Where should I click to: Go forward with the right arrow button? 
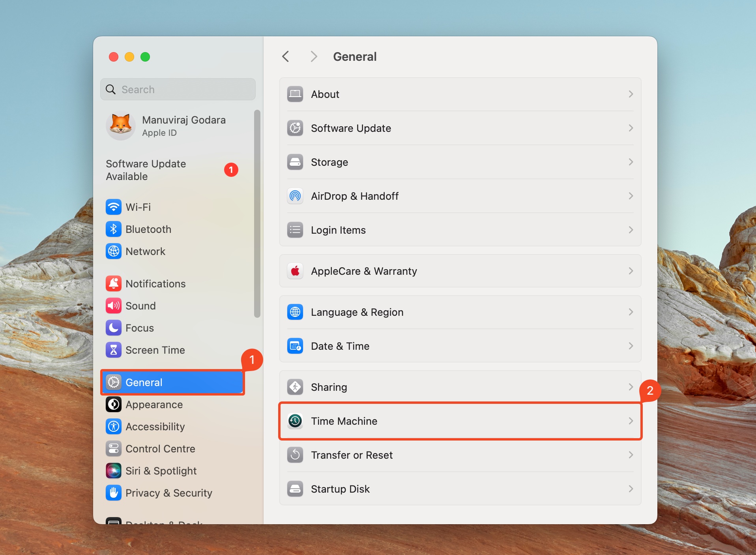(x=314, y=56)
